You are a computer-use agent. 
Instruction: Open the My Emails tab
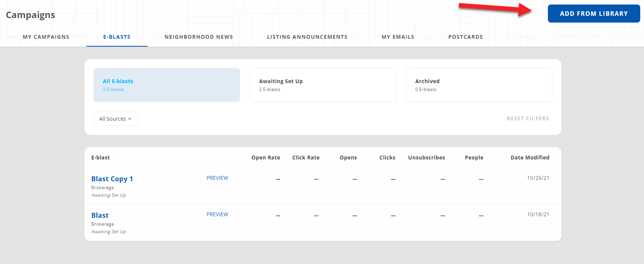[398, 37]
